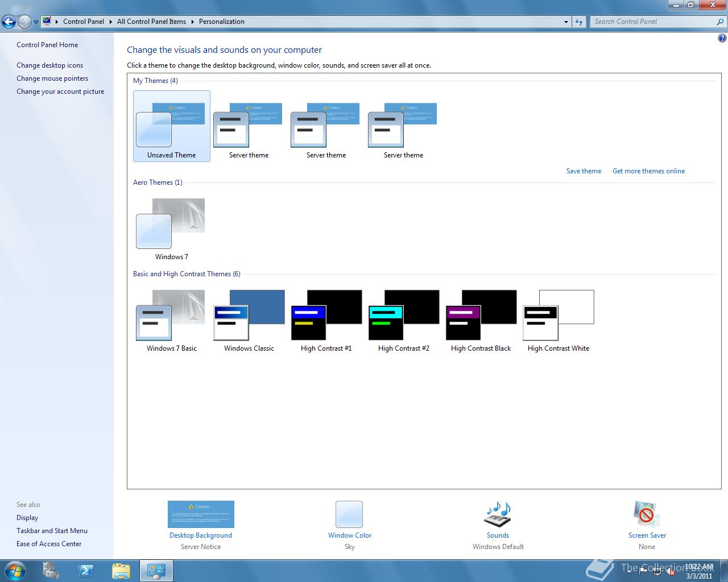Click the Screen Saver label link
This screenshot has height=582, width=728.
(x=647, y=535)
